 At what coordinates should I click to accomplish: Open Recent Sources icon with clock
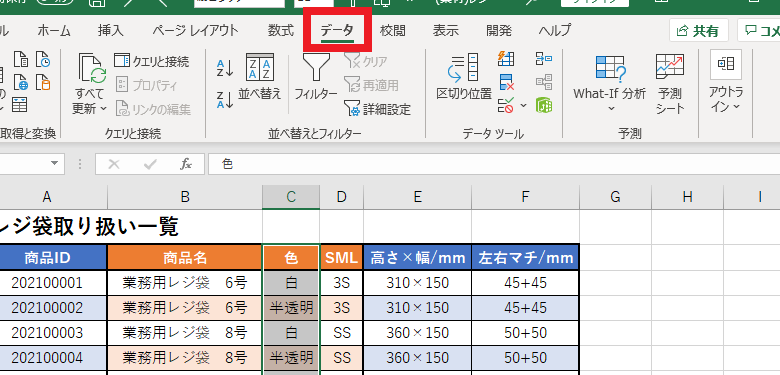(43, 60)
